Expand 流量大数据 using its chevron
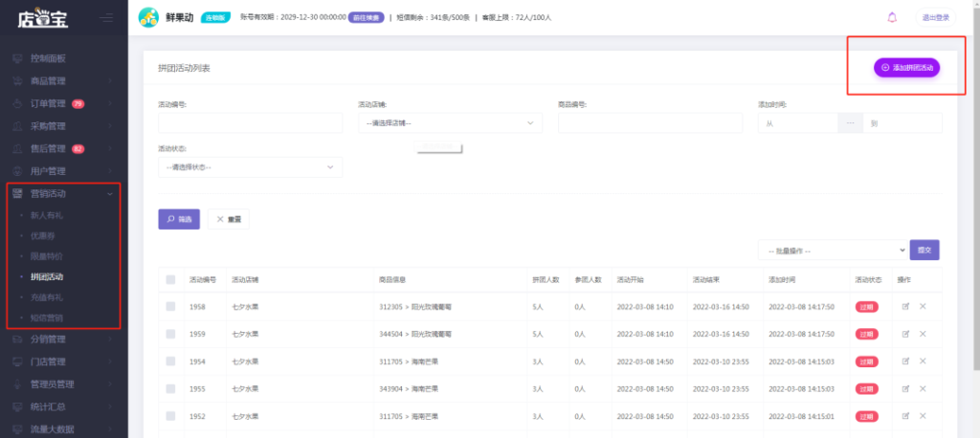Image resolution: width=980 pixels, height=438 pixels. [110, 429]
